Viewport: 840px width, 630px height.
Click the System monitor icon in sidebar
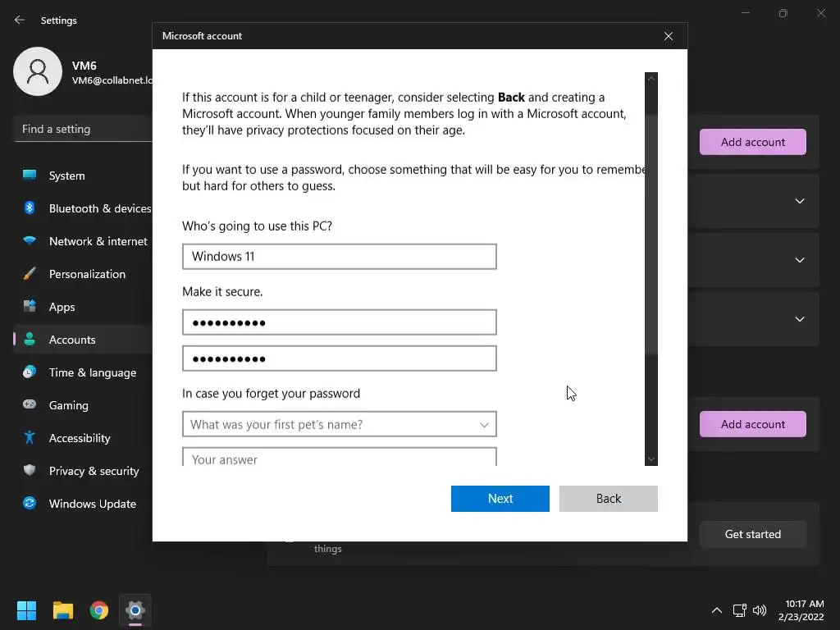(x=30, y=176)
